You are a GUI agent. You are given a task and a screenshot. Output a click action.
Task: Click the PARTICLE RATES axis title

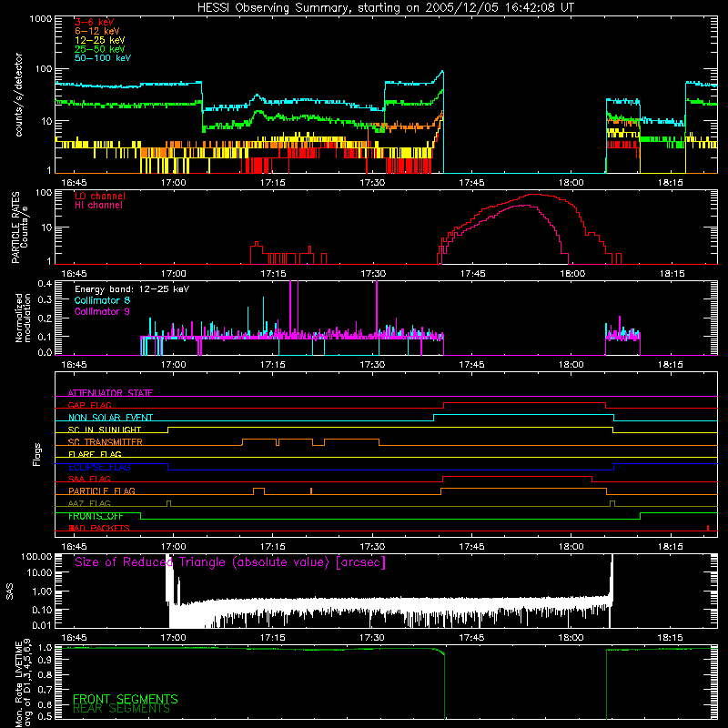pos(15,227)
